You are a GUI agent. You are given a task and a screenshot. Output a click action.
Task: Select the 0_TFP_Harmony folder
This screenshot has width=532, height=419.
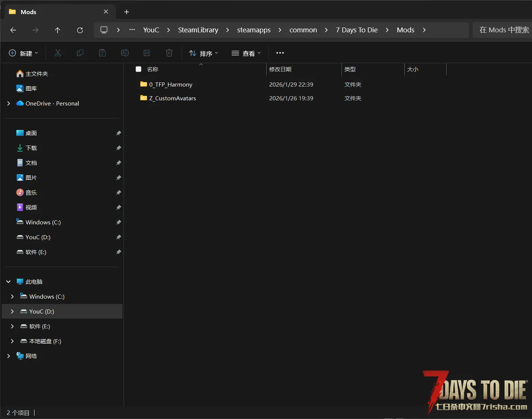click(x=171, y=85)
